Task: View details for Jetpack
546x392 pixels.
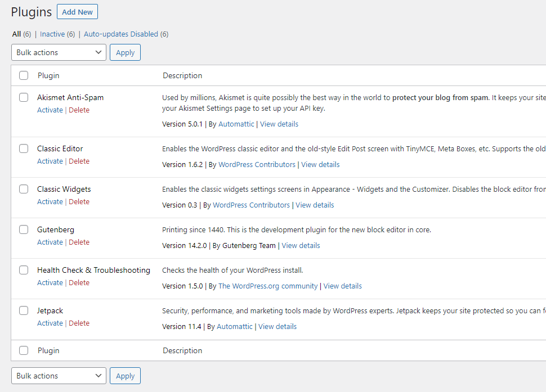Action: click(x=277, y=326)
